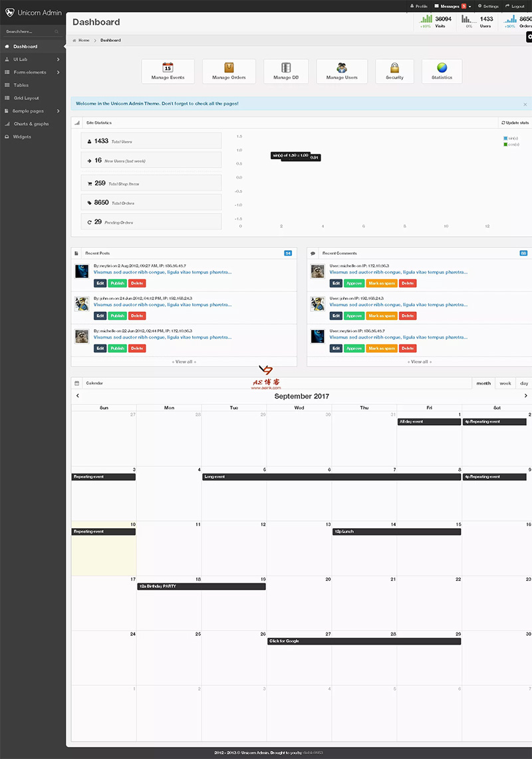Screen dimensions: 532x759
Task: Open Manage Users people icon
Action: coord(342,67)
